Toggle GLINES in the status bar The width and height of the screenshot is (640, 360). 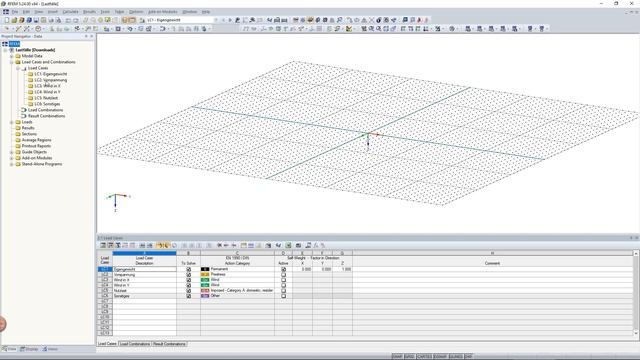[456, 356]
